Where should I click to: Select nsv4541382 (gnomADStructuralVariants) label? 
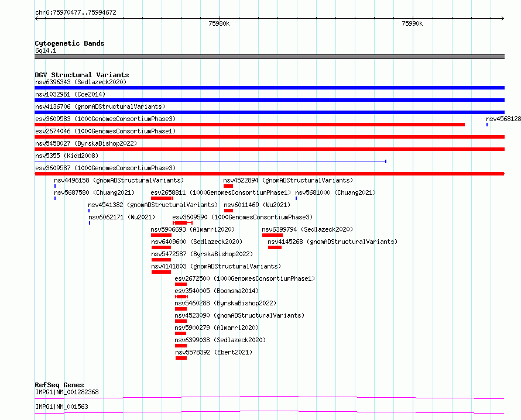pyautogui.click(x=153, y=205)
